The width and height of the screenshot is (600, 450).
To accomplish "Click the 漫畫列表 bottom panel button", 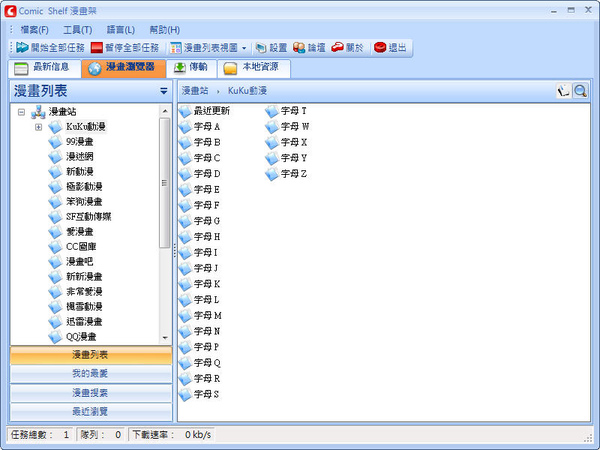I will pyautogui.click(x=91, y=355).
